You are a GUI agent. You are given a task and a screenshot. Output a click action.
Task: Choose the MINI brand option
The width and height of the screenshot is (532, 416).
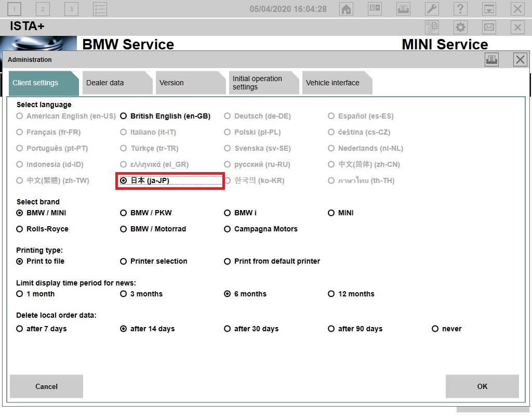pyautogui.click(x=341, y=213)
